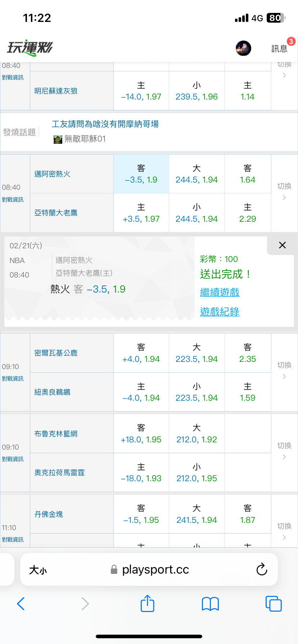Choose 主 1.14 Timberwolves moneyline
This screenshot has height=644, width=298.
coord(248,91)
